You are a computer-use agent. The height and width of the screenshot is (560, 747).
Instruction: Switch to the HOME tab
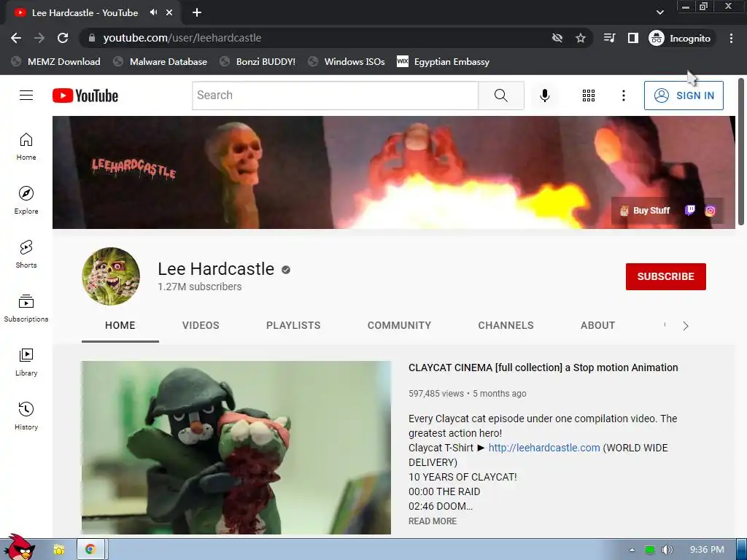120,325
